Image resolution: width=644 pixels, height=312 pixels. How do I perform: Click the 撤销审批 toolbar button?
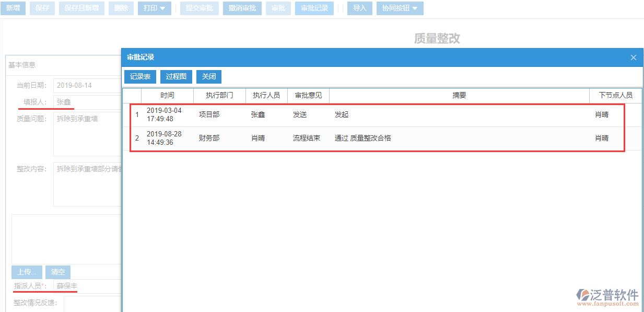[242, 8]
